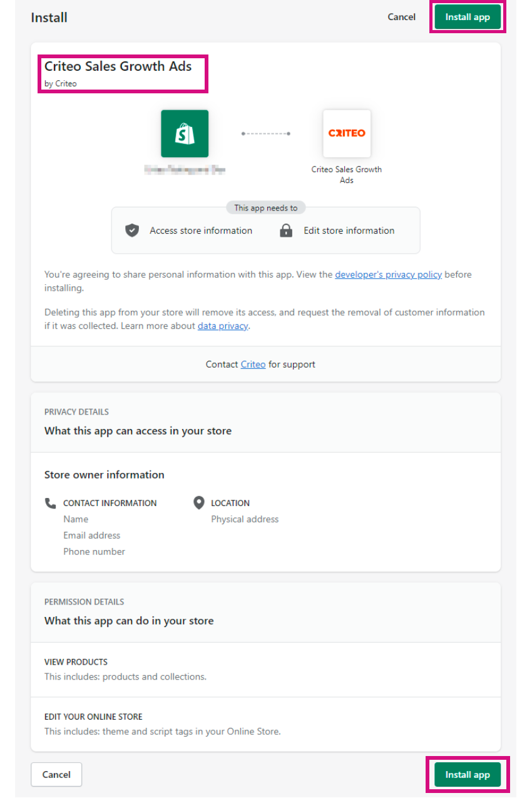Image resolution: width=532 pixels, height=798 pixels.
Task: Click the 'Phone number' entry
Action: point(94,552)
